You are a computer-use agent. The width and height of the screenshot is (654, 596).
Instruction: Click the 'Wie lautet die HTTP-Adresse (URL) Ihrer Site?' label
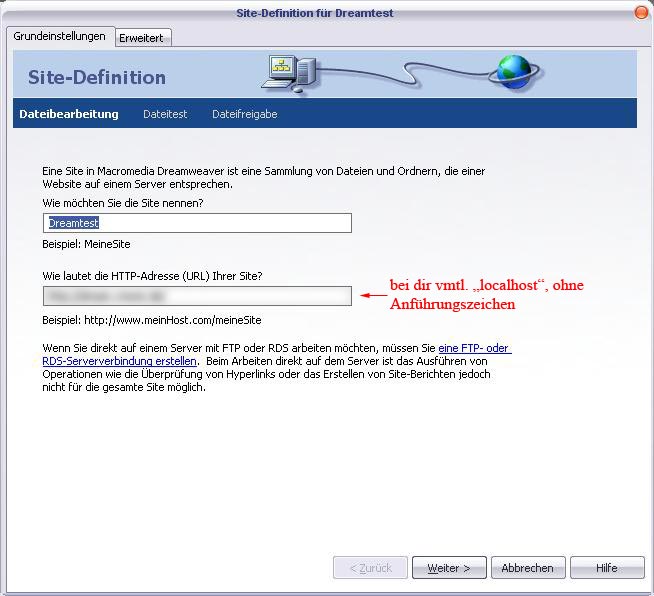[x=152, y=276]
